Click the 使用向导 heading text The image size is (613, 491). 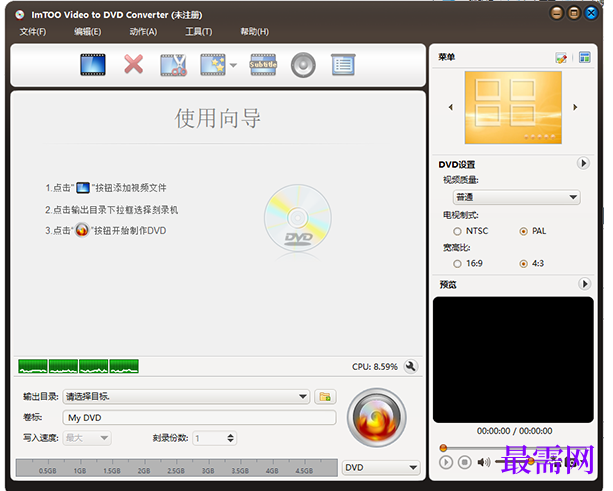[218, 118]
